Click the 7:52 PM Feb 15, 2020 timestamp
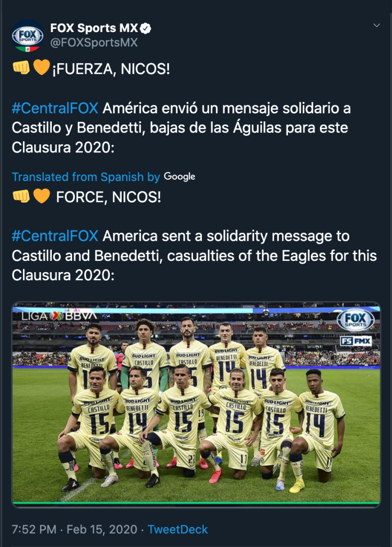 click(75, 529)
